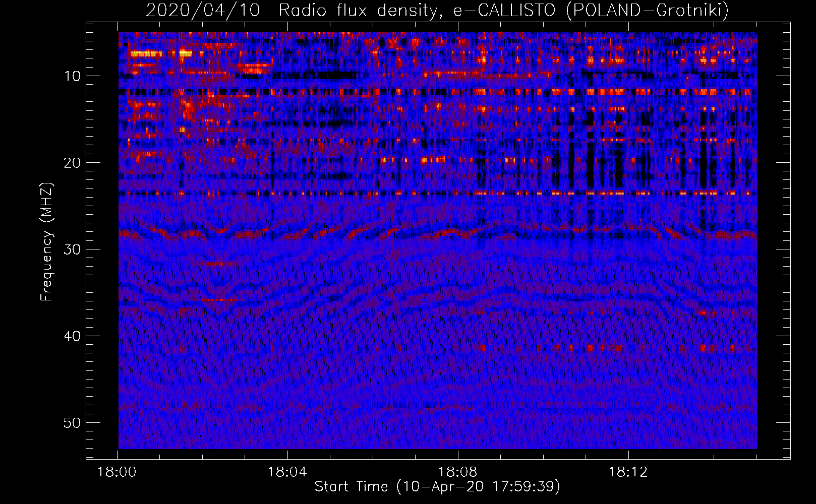Screen dimensions: 816x504
Task: Click the 18:00 time tick label
Action: (117, 472)
